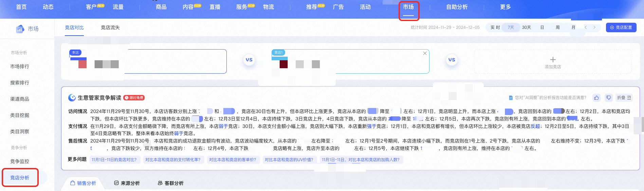Click the plus icon to add competitor store
The height and width of the screenshot is (191, 644).
tap(553, 59)
